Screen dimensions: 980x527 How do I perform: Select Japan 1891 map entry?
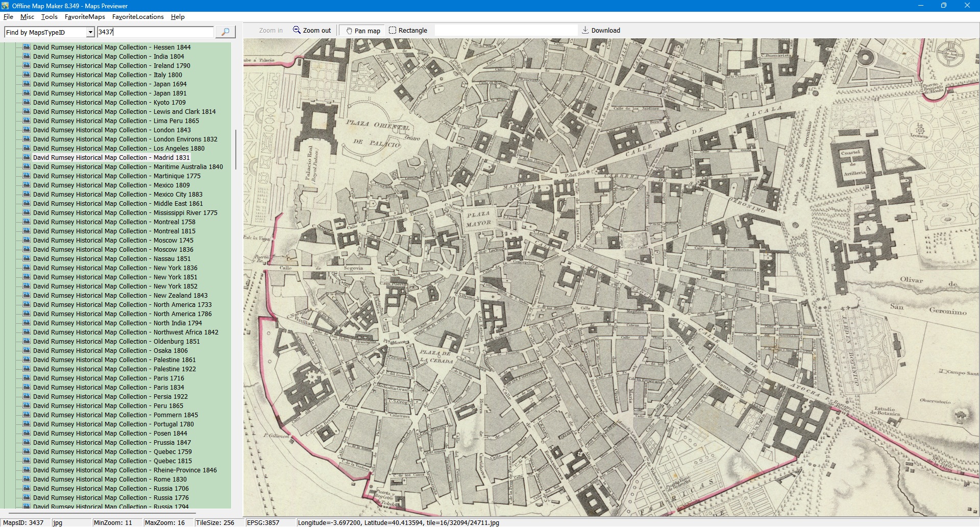point(110,93)
